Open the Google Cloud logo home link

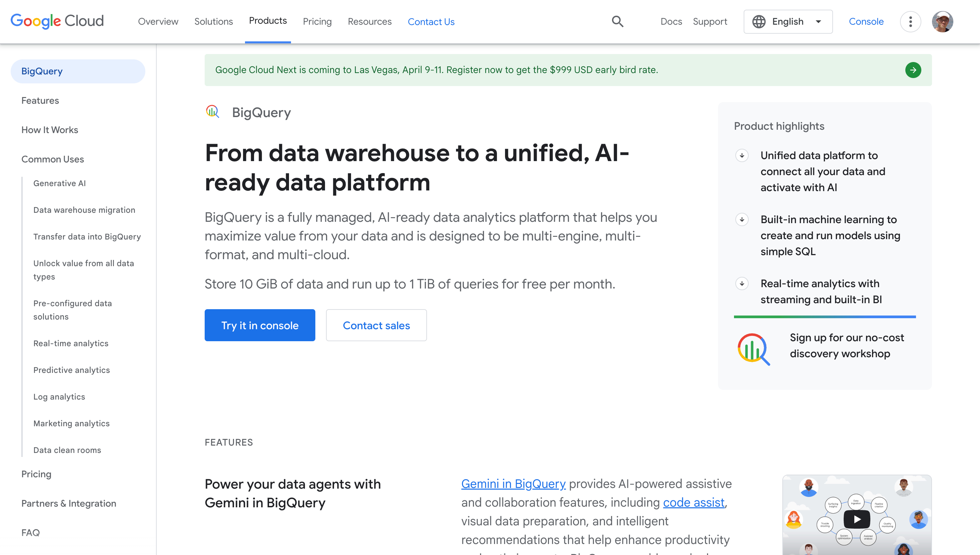coord(57,21)
